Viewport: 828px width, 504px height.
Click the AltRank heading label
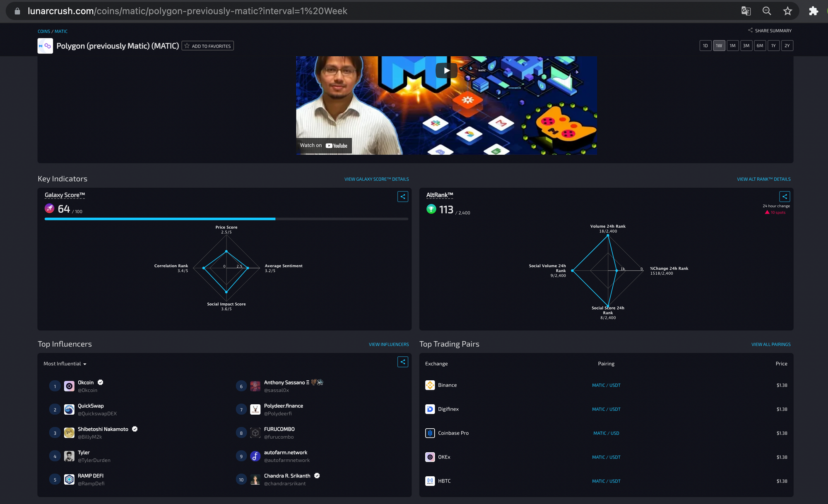(x=440, y=195)
